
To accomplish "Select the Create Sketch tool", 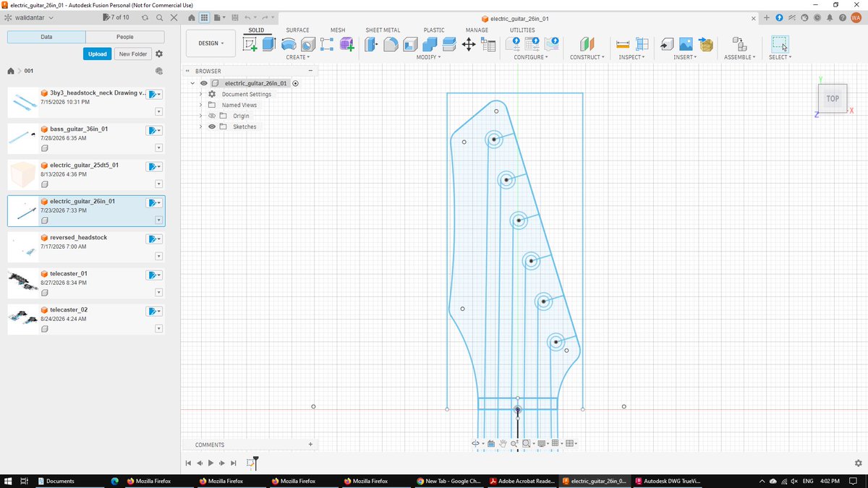I will point(250,44).
